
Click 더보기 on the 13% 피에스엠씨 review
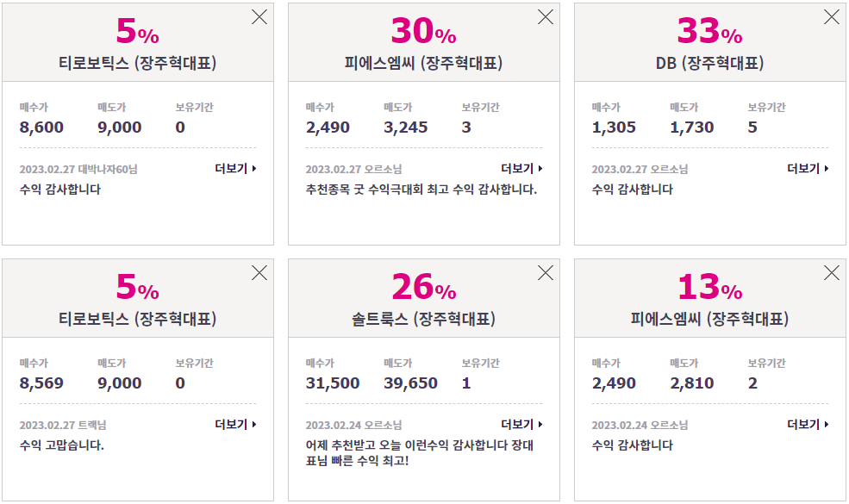[808, 425]
